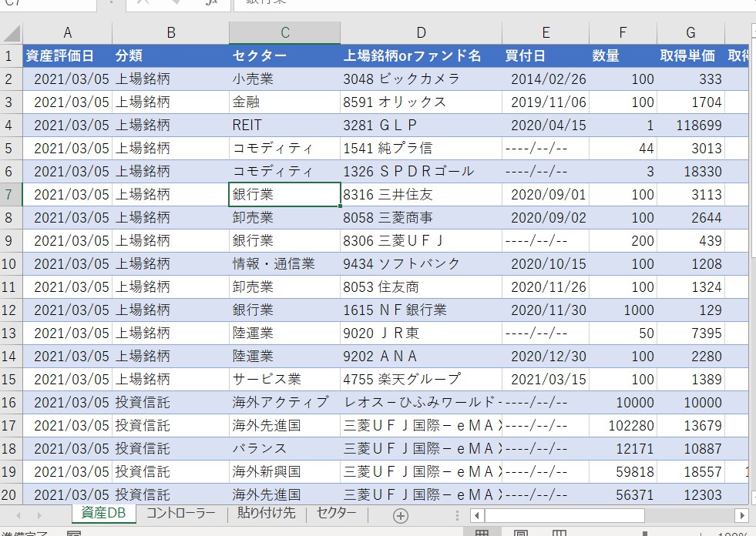Select column E header

(x=546, y=33)
